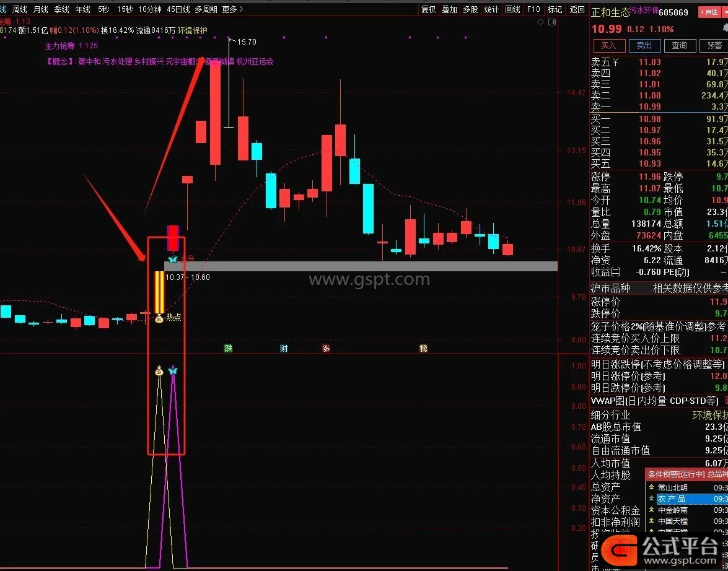Viewport: 728px width, 571px height.
Task: Click the 卖五 order row
Action: (x=659, y=62)
